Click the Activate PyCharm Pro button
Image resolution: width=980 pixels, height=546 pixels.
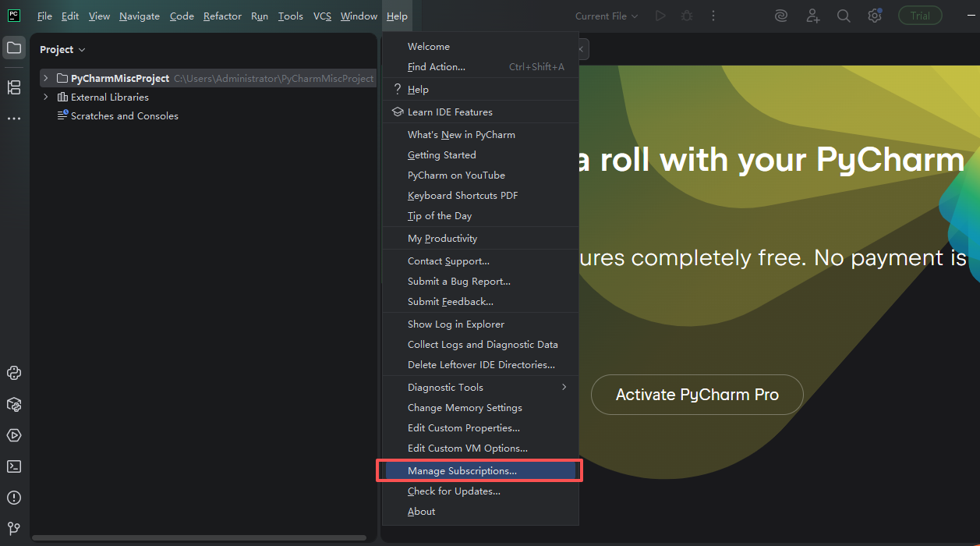[x=697, y=395]
